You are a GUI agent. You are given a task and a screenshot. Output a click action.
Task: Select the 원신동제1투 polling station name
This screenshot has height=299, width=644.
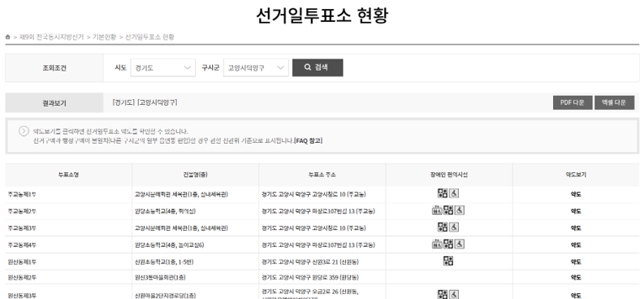[22, 262]
